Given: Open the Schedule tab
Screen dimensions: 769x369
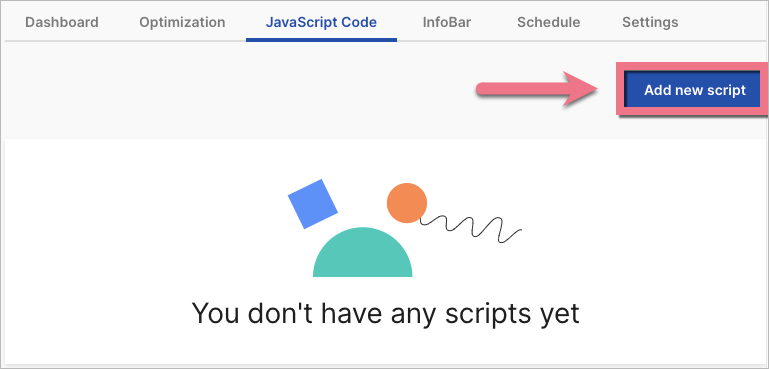Looking at the screenshot, I should point(548,23).
